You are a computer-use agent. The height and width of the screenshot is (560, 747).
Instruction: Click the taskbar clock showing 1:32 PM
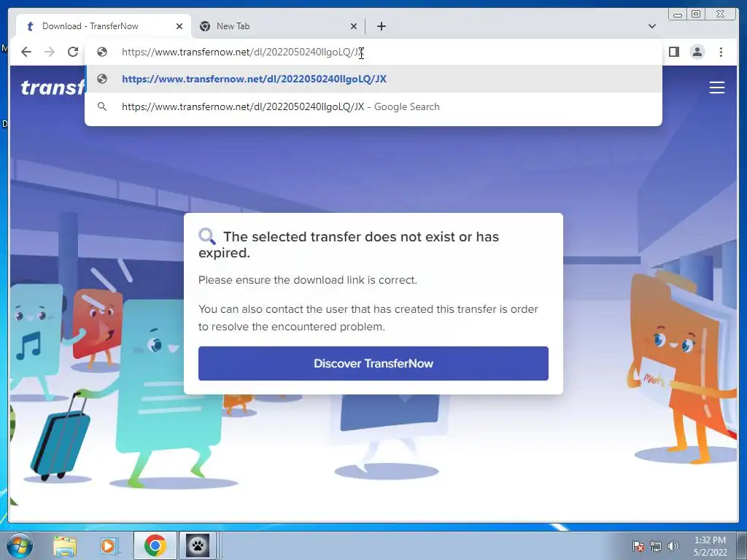[710, 546]
